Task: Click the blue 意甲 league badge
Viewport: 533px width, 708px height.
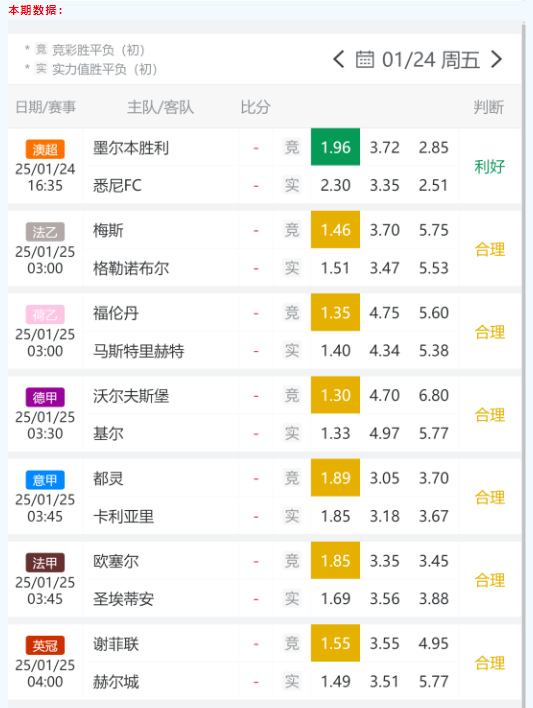Action: (x=45, y=480)
